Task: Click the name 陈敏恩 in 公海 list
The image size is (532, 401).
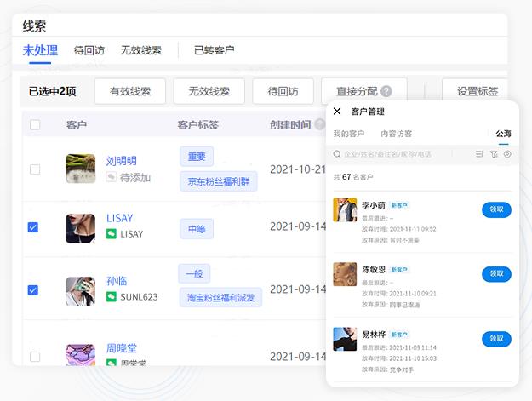Action: pyautogui.click(x=374, y=270)
